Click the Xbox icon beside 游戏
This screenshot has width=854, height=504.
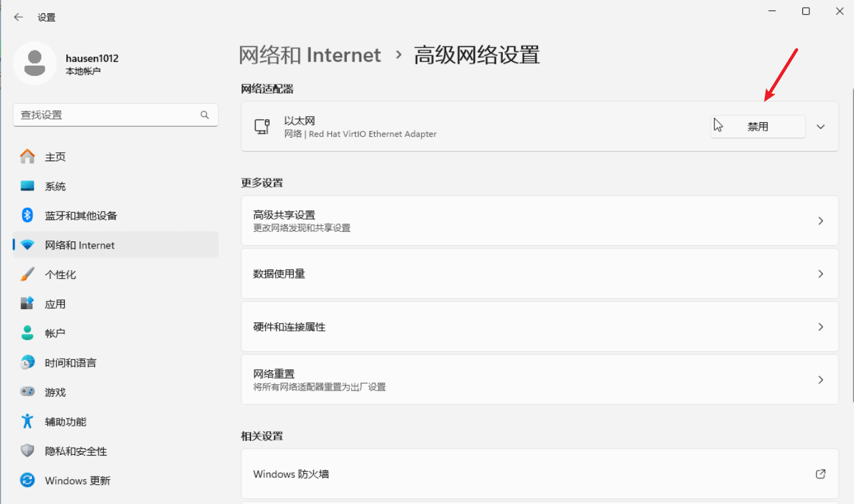click(x=28, y=392)
